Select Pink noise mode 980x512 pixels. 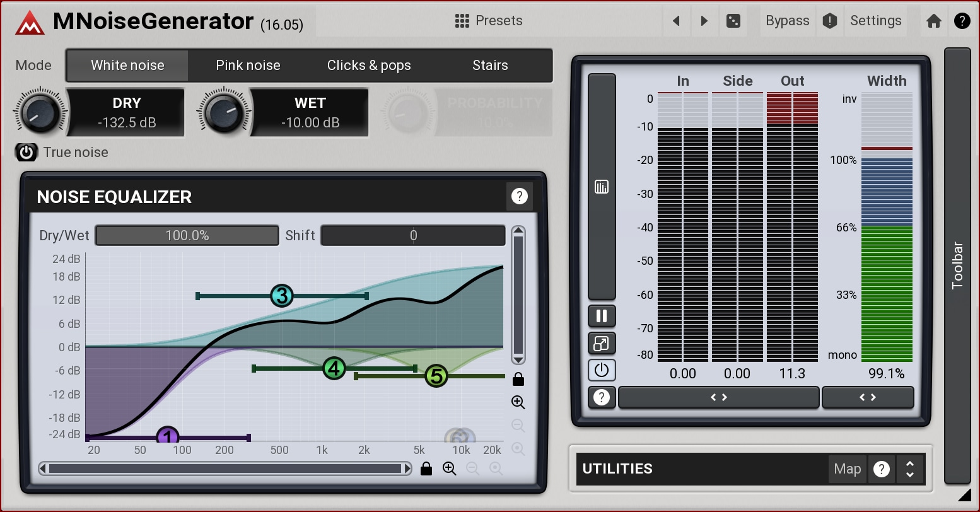[x=248, y=66]
